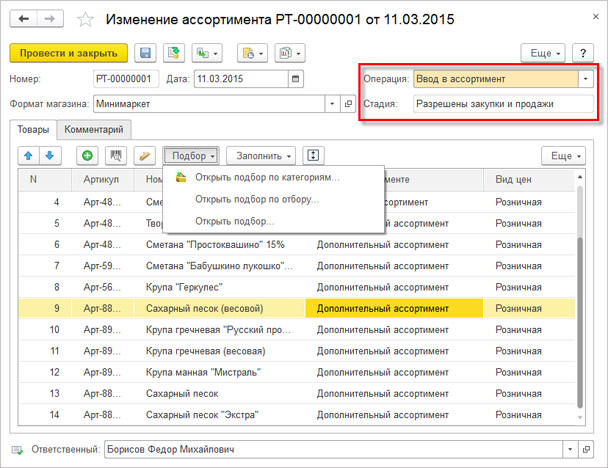The height and width of the screenshot is (468, 608).
Task: Open the print documents dropdown button
Action: pos(290,53)
